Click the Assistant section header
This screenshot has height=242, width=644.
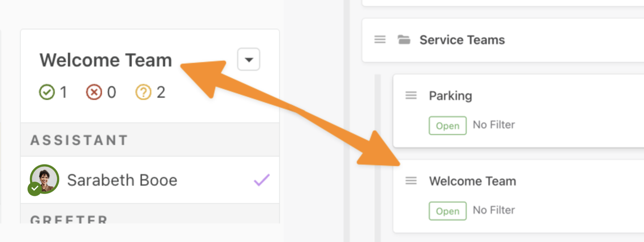pos(150,140)
